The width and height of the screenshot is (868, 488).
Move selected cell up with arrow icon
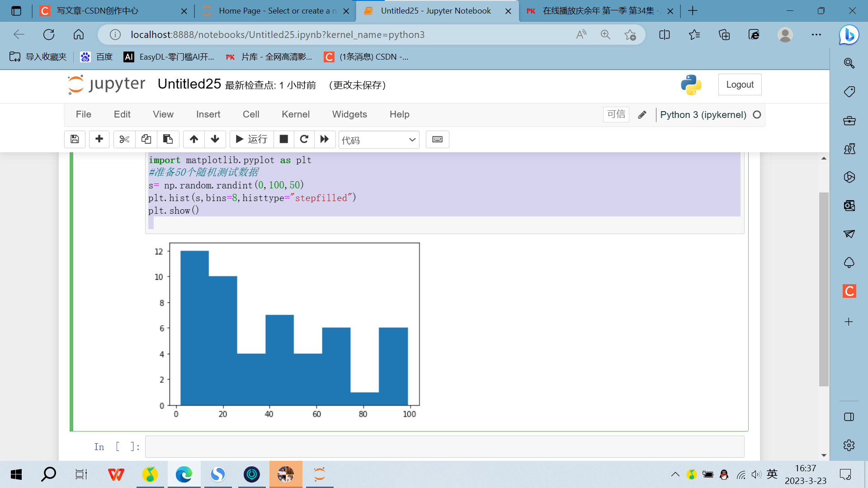(193, 139)
